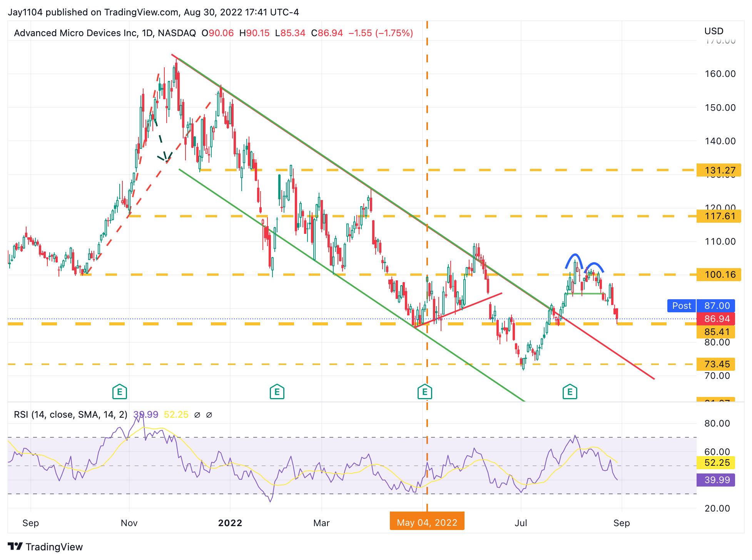The image size is (752, 560).
Task: Click the USD currency label
Action: click(x=714, y=31)
